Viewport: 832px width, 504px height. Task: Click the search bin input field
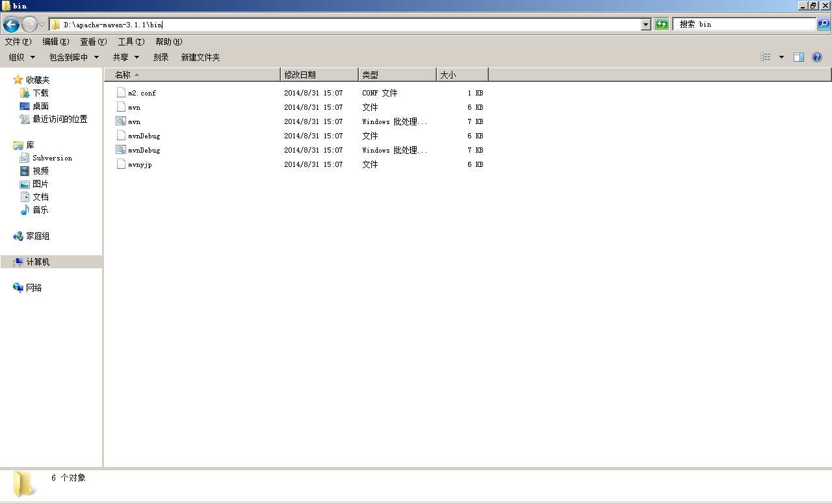point(745,25)
